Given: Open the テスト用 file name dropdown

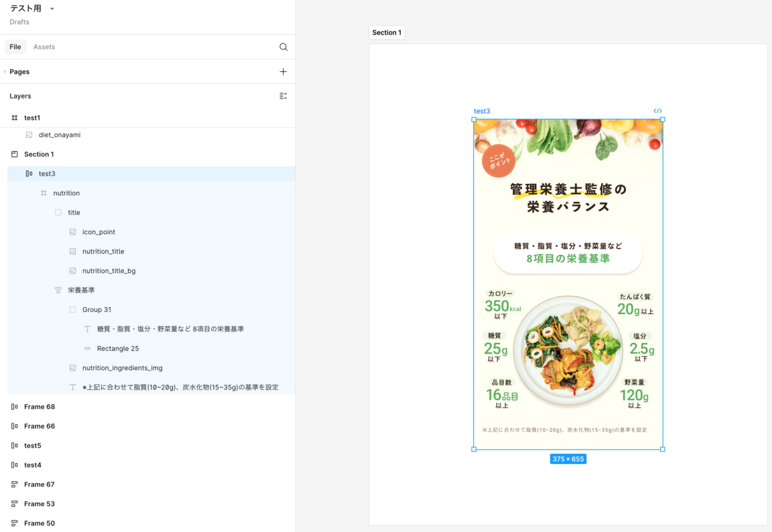Looking at the screenshot, I should 52,8.
